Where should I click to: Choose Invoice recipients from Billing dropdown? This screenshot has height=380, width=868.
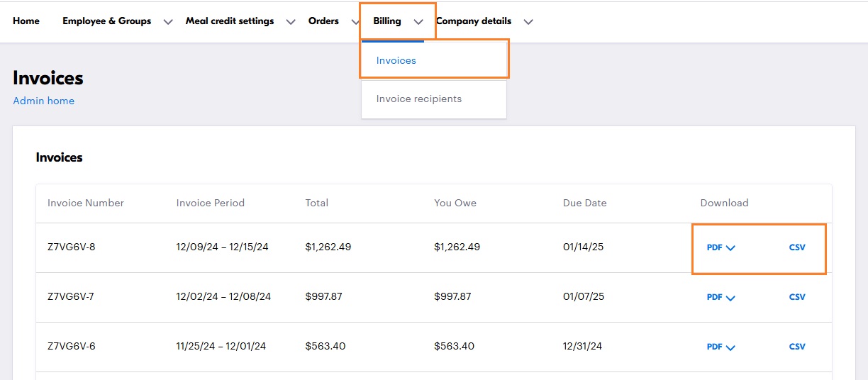tap(418, 99)
